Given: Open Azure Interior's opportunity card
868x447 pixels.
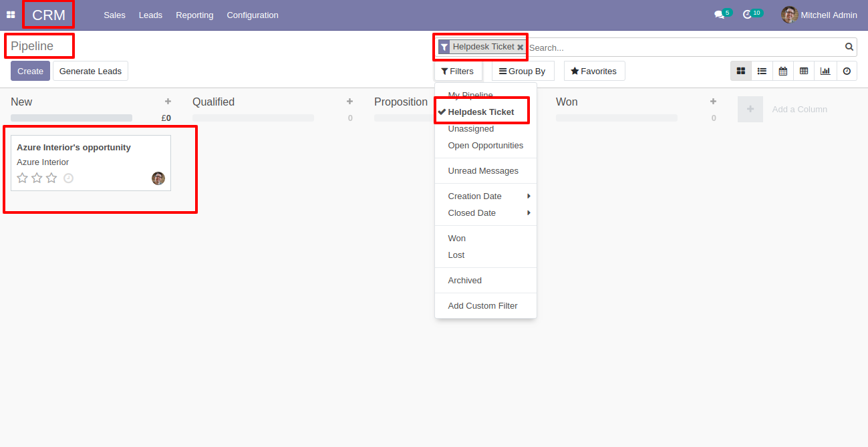Looking at the screenshot, I should click(91, 163).
